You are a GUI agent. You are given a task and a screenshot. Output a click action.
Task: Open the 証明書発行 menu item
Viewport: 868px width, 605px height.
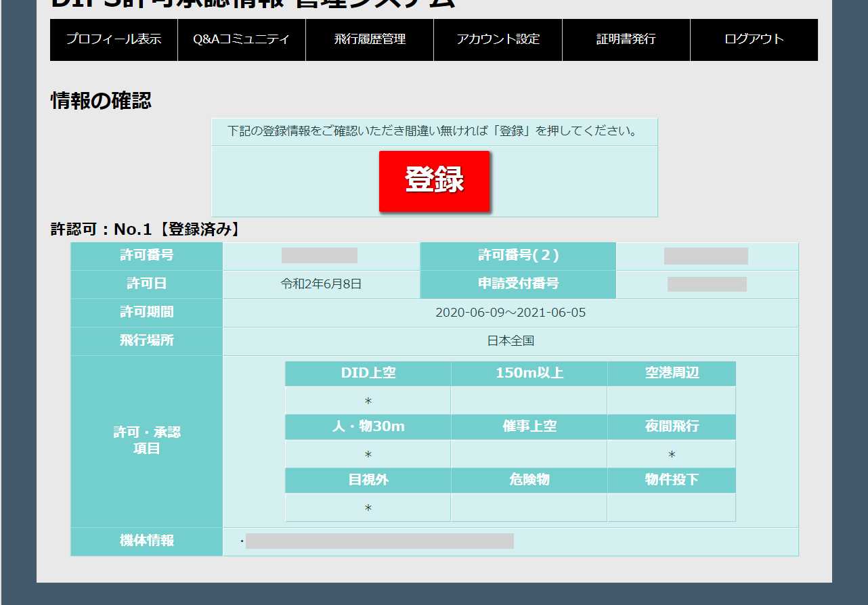626,39
